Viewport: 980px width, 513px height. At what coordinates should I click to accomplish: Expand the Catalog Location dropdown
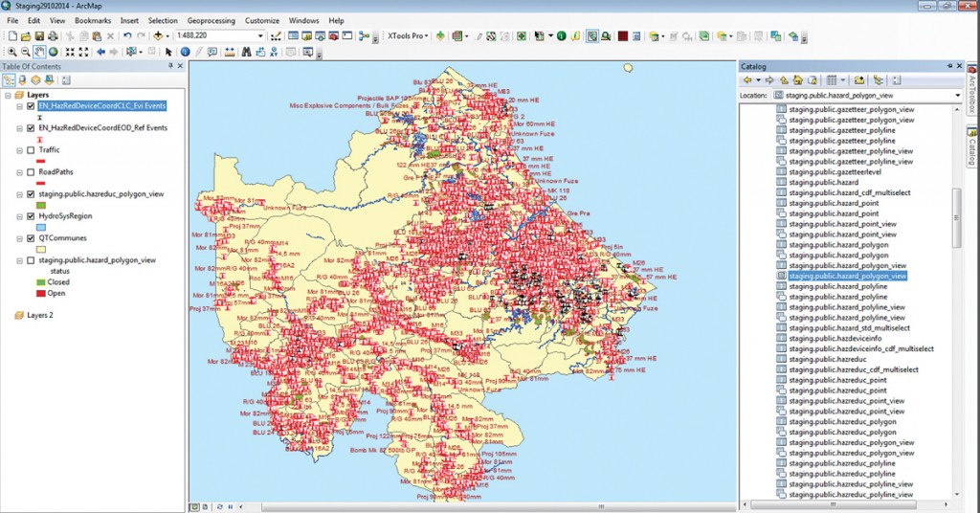[x=957, y=96]
